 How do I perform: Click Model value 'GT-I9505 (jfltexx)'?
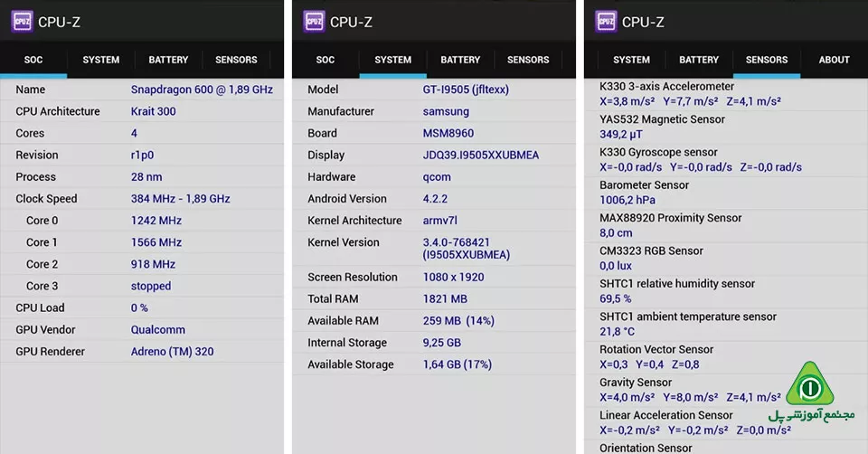point(467,90)
